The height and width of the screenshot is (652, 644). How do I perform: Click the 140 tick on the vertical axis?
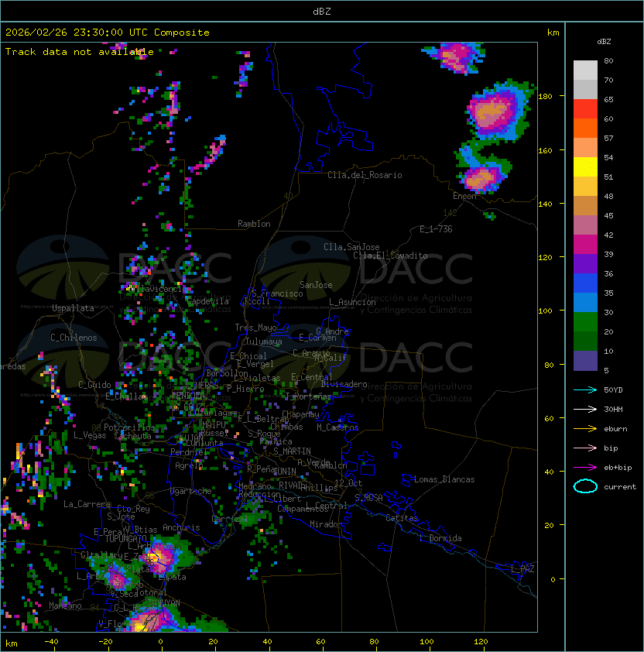pyautogui.click(x=545, y=204)
